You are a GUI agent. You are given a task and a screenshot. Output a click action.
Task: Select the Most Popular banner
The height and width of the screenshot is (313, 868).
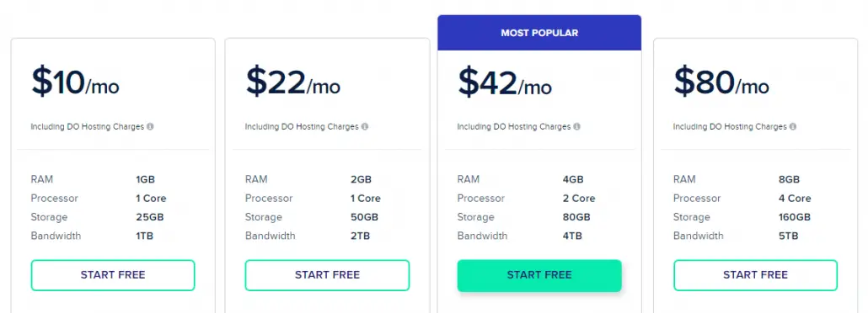[x=539, y=33]
